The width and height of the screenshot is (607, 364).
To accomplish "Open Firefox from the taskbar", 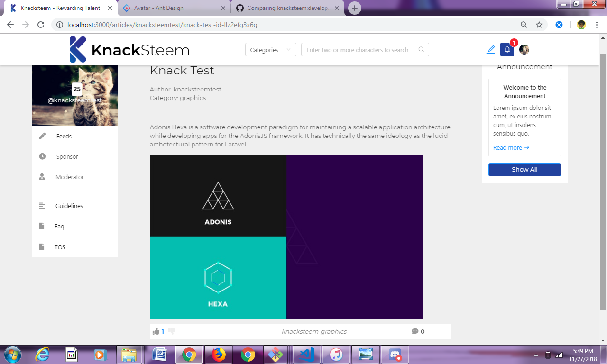I will tap(218, 355).
